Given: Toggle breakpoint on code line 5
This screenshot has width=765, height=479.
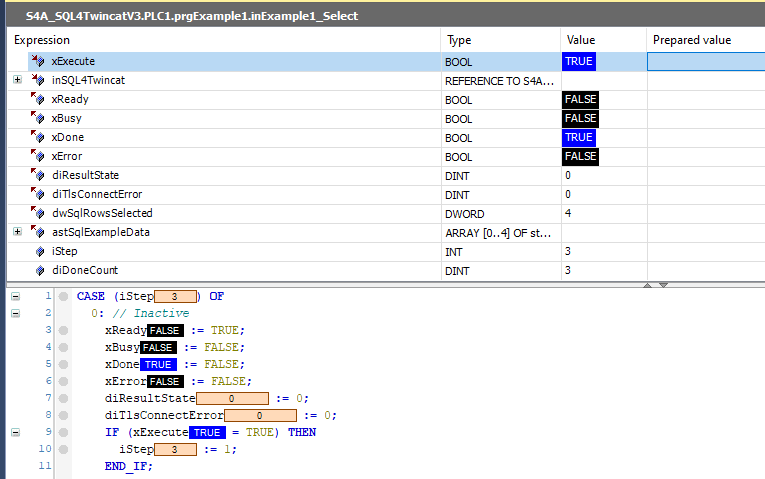Looking at the screenshot, I should [x=63, y=364].
